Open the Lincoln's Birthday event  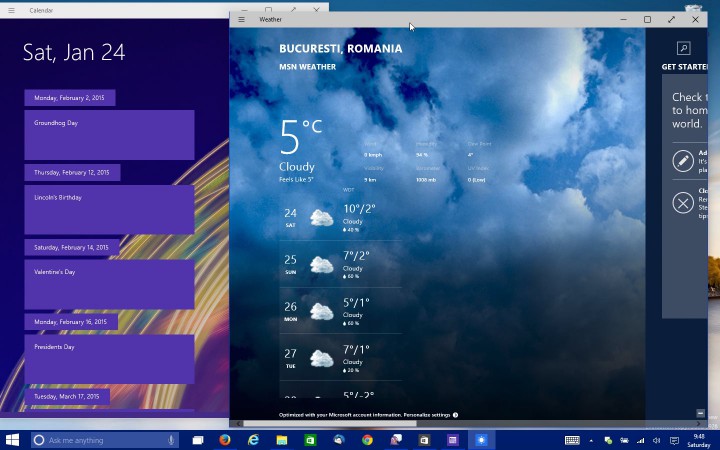click(109, 210)
